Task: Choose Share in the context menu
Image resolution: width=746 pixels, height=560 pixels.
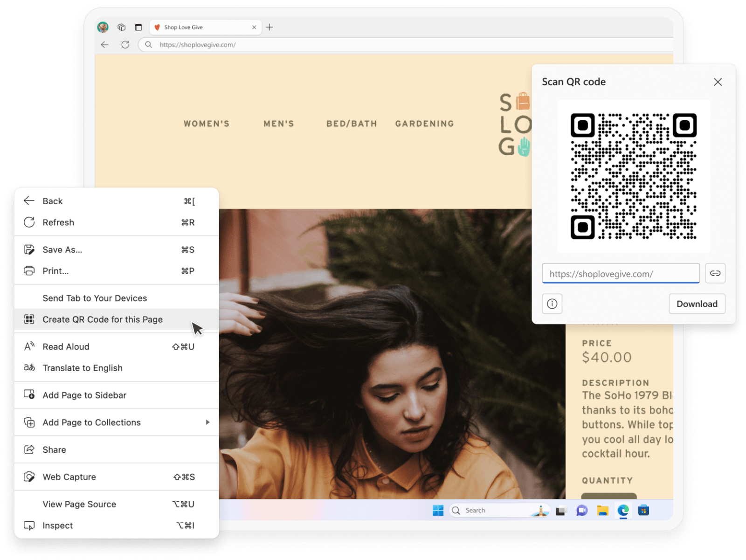Action: pos(117,449)
